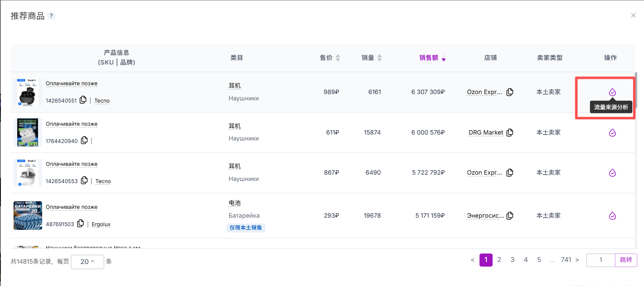The image size is (644, 286).
Task: Jump to last page 741
Action: [x=566, y=260]
